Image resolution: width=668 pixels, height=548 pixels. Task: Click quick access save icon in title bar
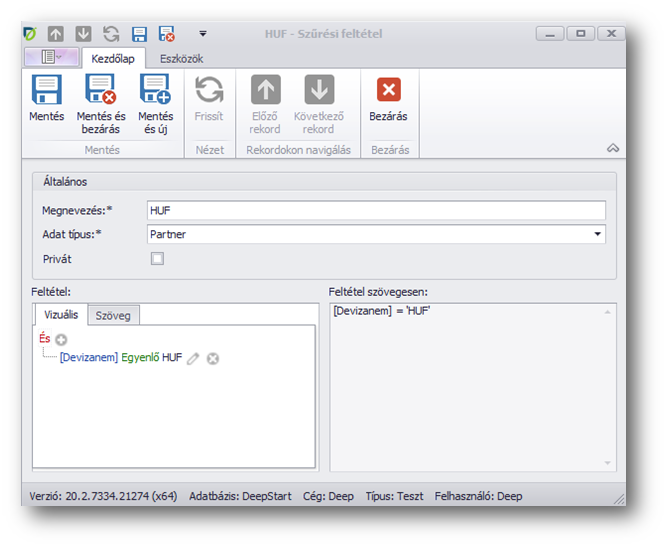click(139, 34)
